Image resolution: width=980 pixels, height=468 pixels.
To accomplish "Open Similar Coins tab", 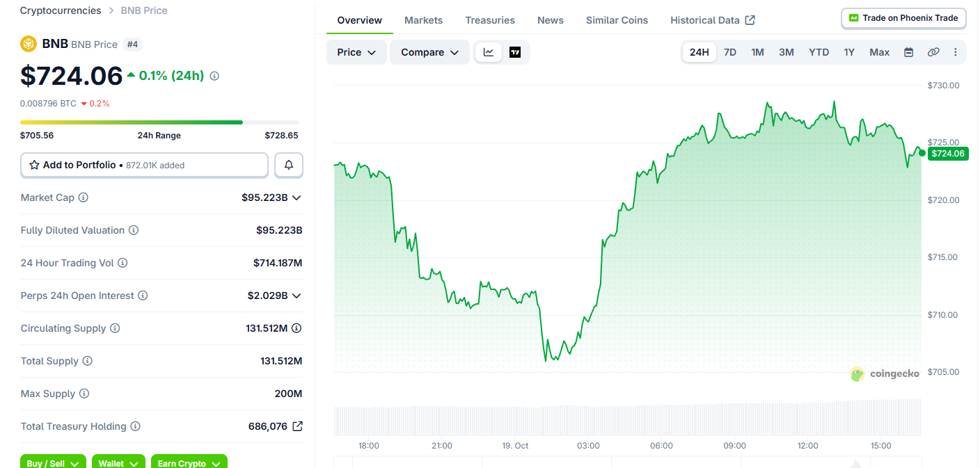I will click(x=617, y=20).
